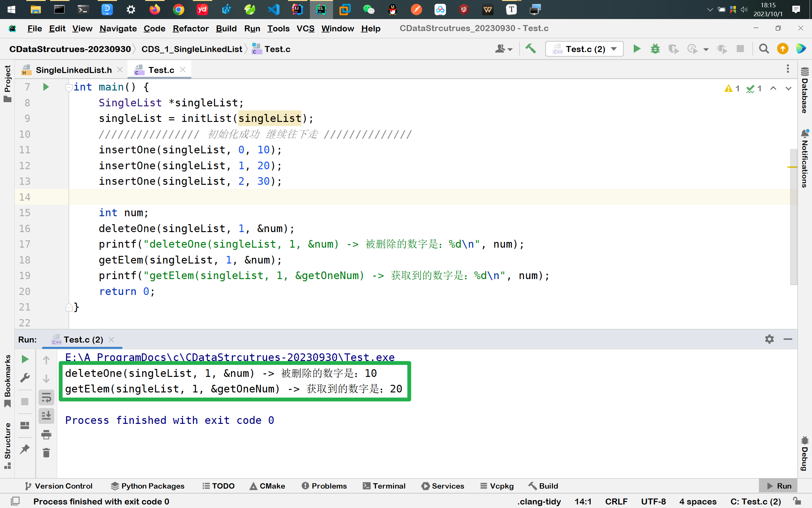Open the Bookmarks tool window
The height and width of the screenshot is (508, 812).
point(7,381)
